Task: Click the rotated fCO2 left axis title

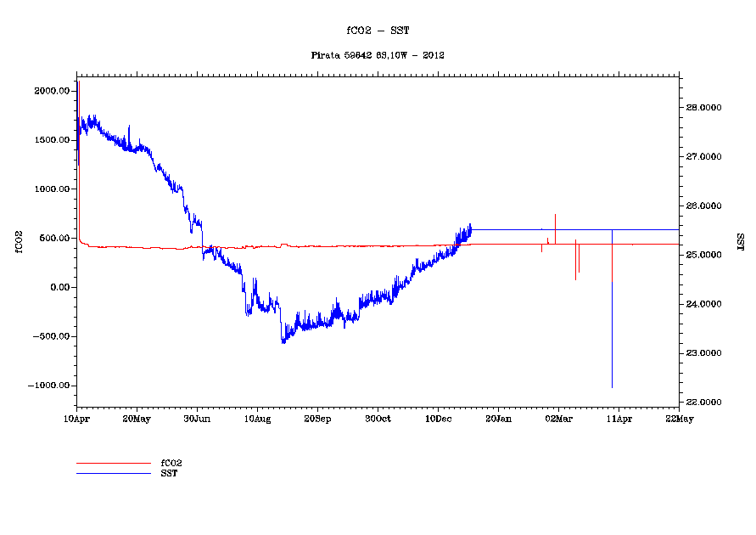Action: tap(17, 245)
